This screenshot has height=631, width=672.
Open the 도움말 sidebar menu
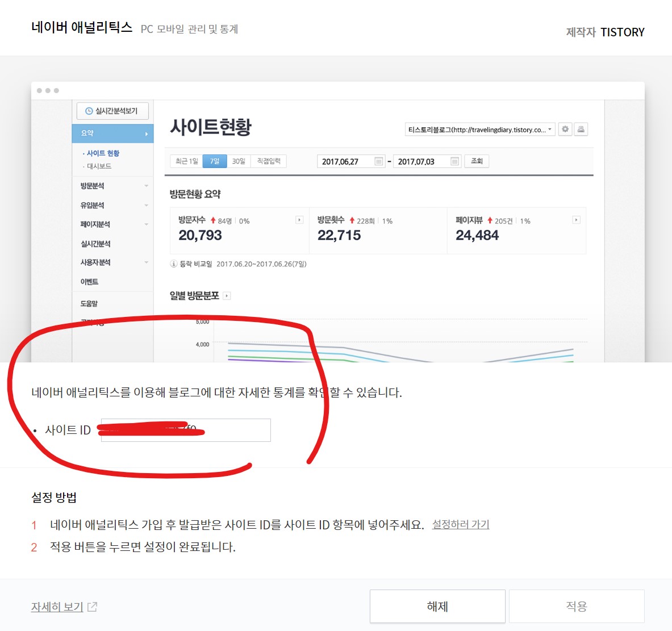point(89,303)
